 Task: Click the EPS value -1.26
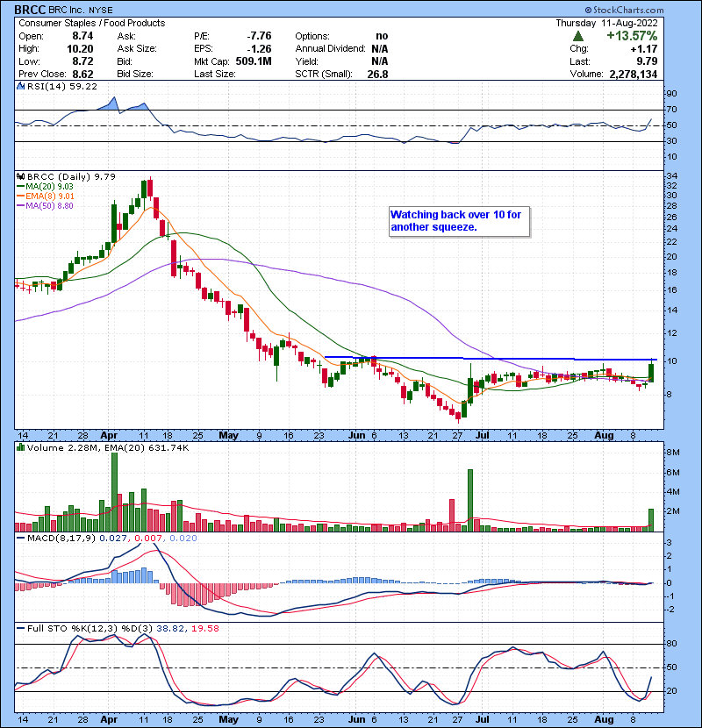[x=259, y=49]
